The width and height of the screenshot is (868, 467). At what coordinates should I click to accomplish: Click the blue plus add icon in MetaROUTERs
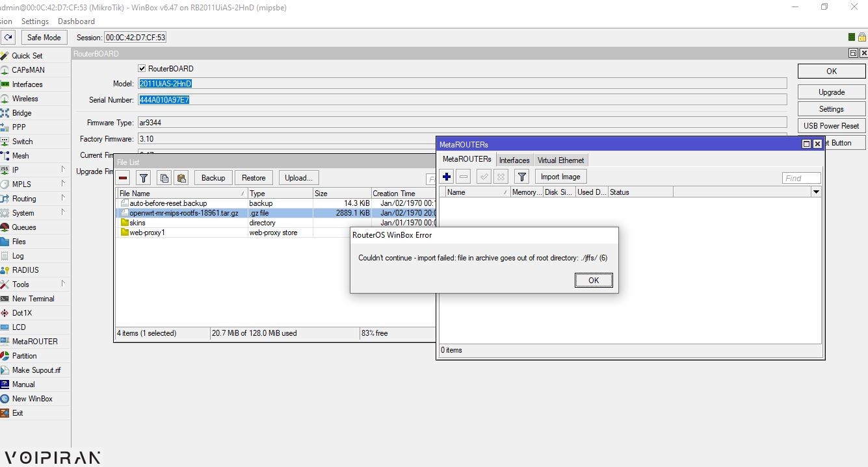[447, 177]
